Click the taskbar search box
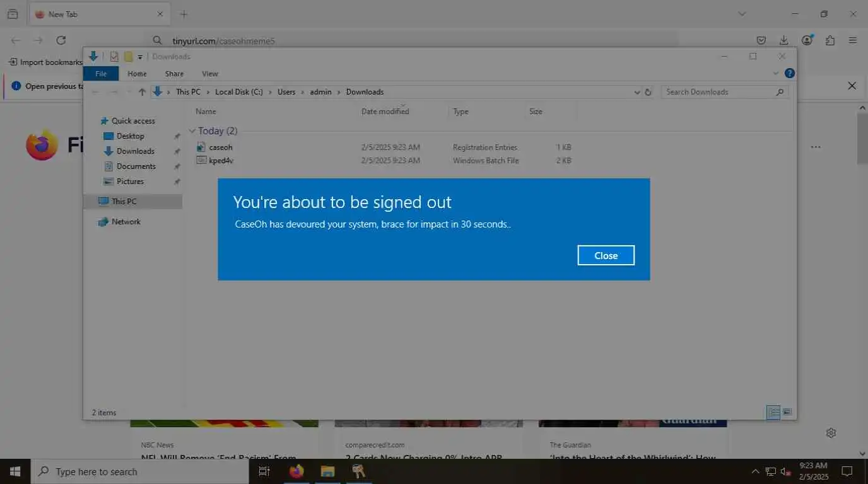This screenshot has width=868, height=484. click(x=139, y=471)
